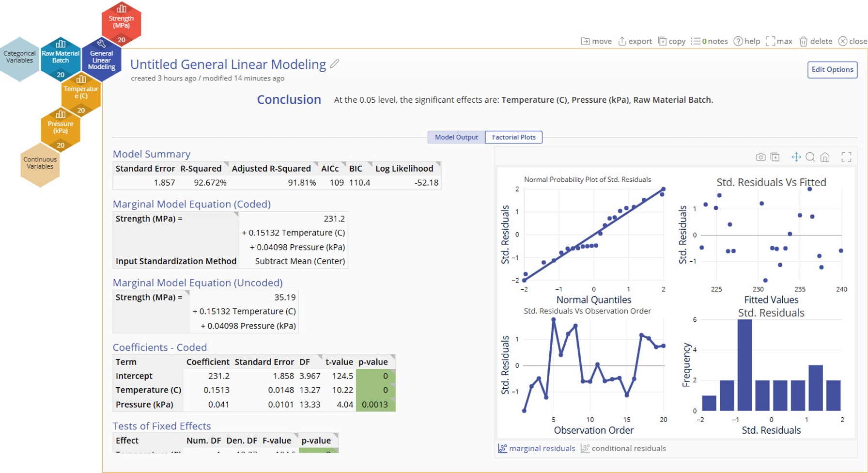
Task: Expand residual plots to fullscreen
Action: [846, 157]
